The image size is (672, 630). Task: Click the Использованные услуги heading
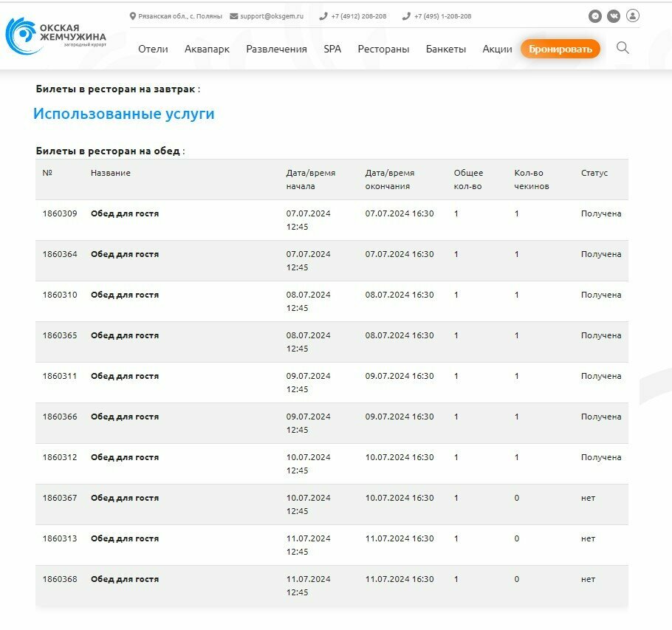[124, 114]
